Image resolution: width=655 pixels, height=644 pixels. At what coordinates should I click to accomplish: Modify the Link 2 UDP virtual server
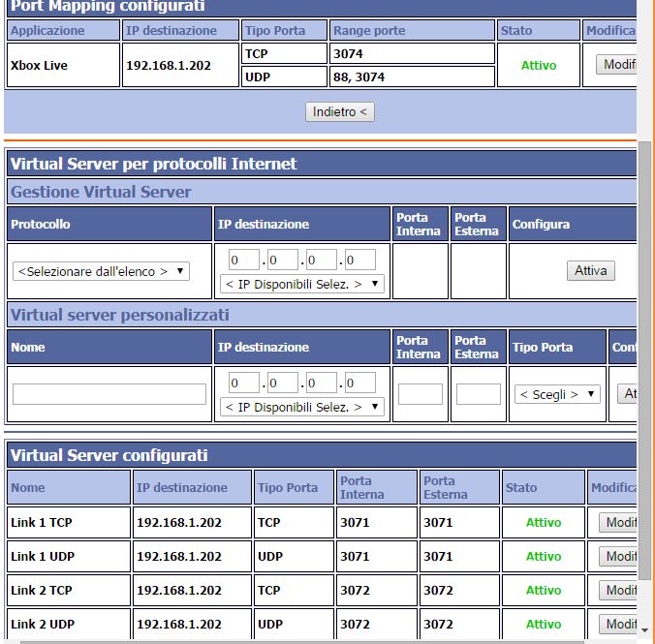point(618,625)
